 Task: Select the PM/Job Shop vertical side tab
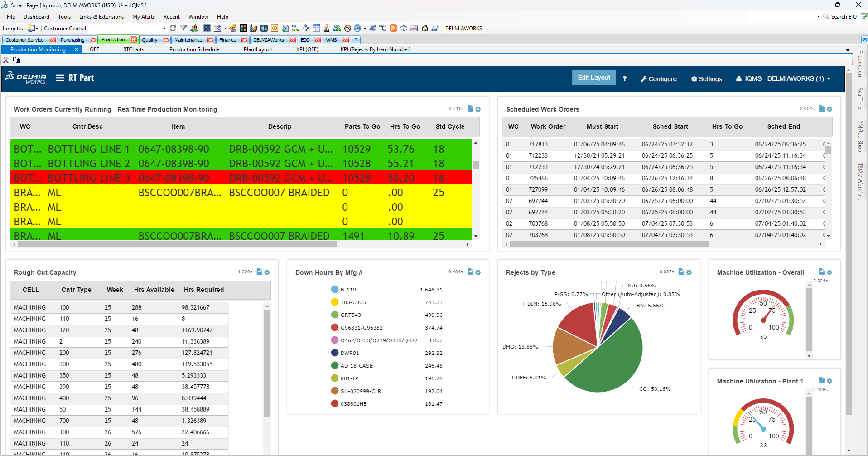click(x=860, y=136)
